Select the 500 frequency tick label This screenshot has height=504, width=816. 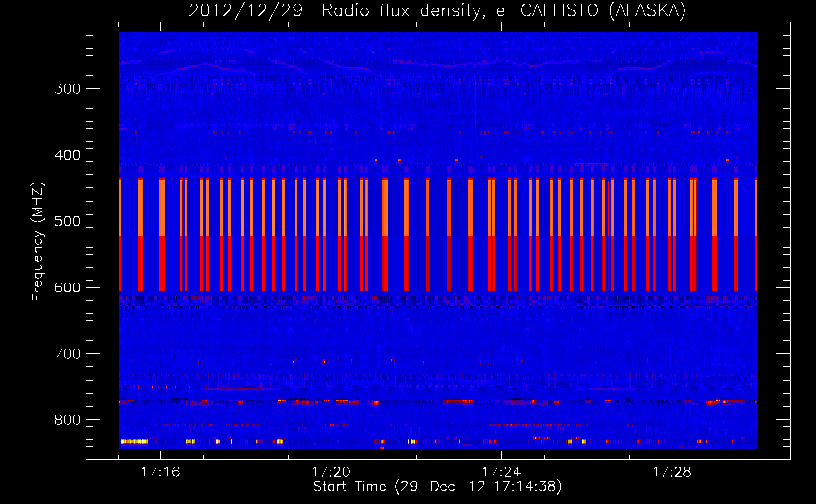pos(68,221)
